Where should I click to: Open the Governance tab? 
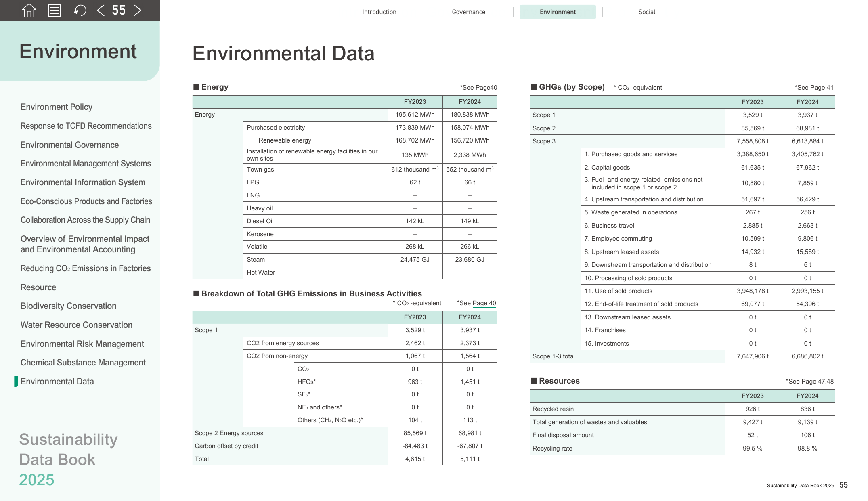[x=468, y=12]
